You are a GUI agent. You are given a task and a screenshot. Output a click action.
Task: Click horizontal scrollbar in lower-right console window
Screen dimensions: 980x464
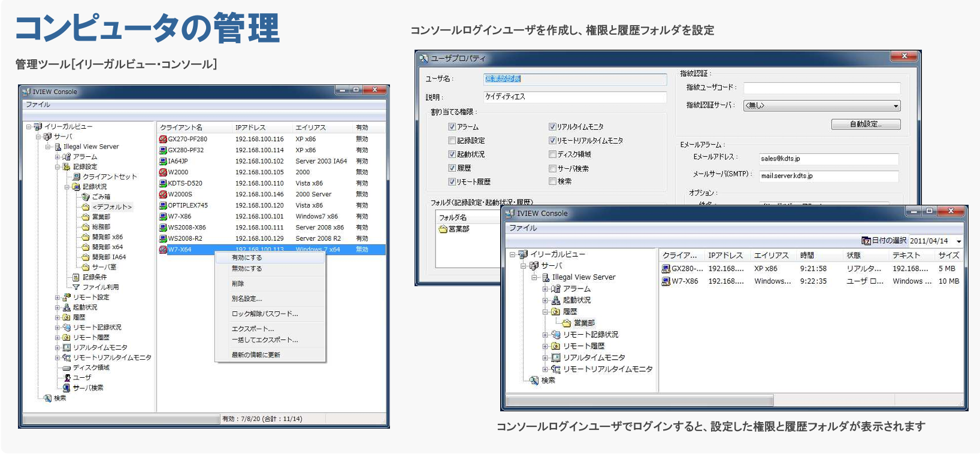point(640,399)
